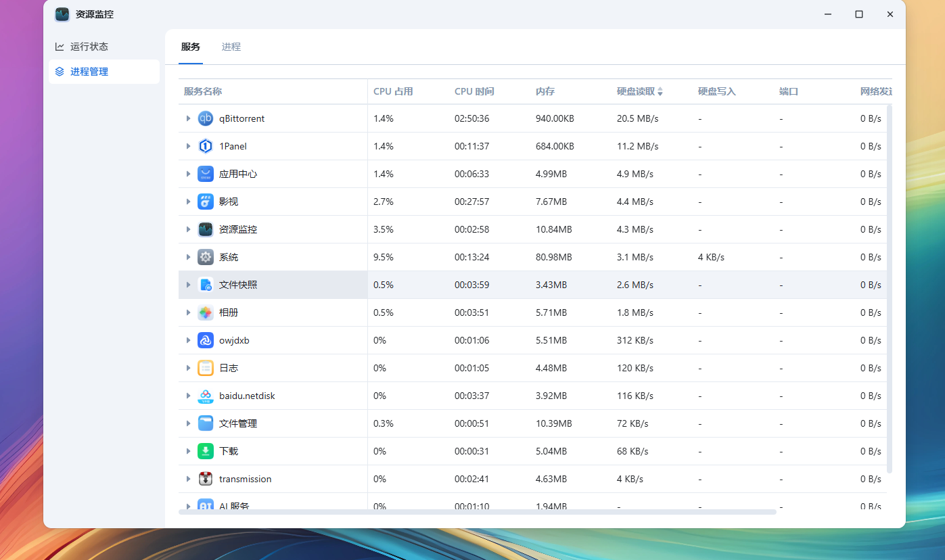Expand the 日志 service row
The image size is (945, 560).
coord(188,368)
